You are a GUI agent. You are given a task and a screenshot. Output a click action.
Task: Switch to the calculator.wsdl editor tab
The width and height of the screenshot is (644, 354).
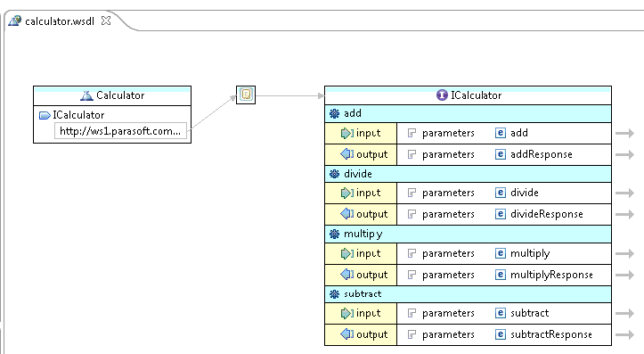(x=60, y=21)
